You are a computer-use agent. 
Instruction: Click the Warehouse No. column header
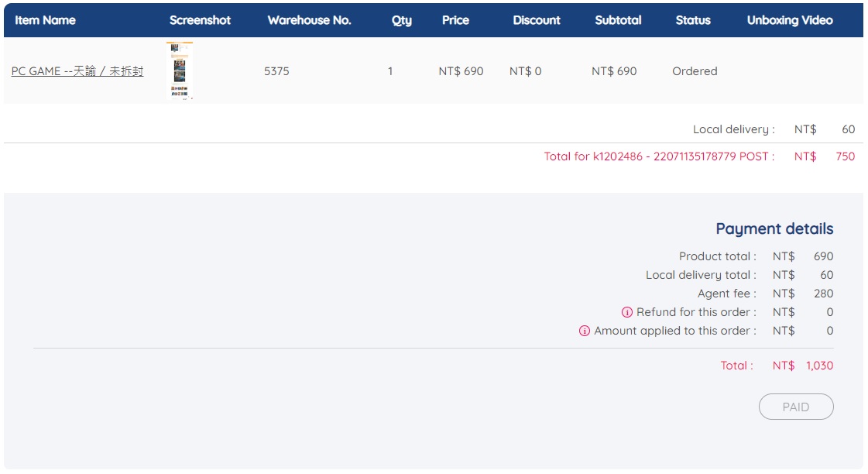tap(309, 20)
